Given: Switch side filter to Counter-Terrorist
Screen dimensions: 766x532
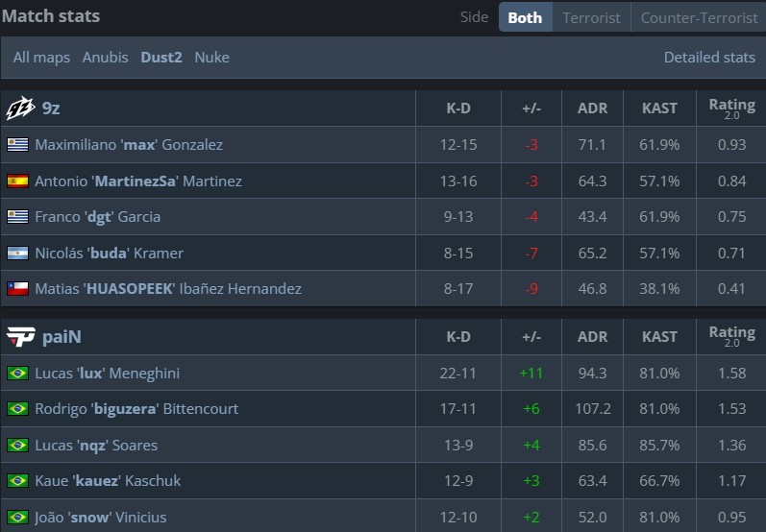Looking at the screenshot, I should click(x=699, y=17).
